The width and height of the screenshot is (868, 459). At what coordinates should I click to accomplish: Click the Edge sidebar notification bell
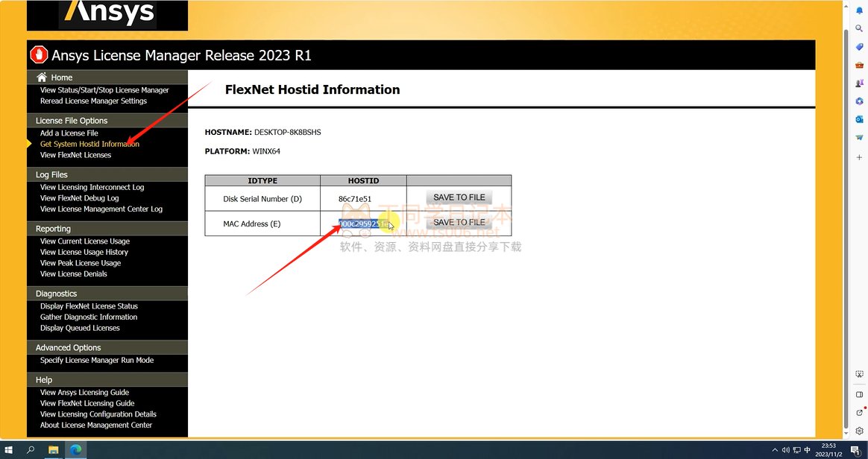[x=859, y=10]
